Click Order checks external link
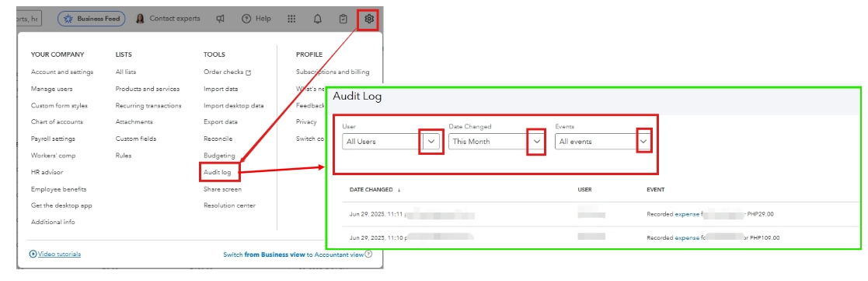The image size is (868, 281). pos(228,72)
